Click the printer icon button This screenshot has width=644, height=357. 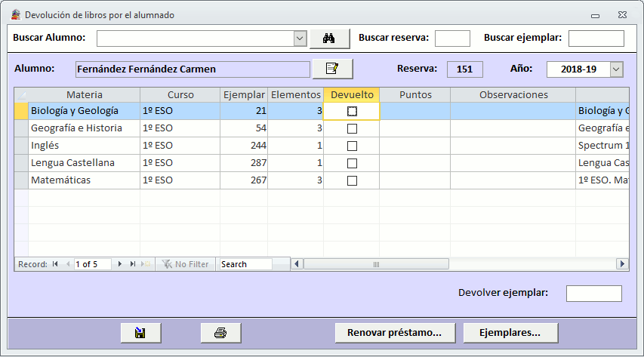pos(220,333)
